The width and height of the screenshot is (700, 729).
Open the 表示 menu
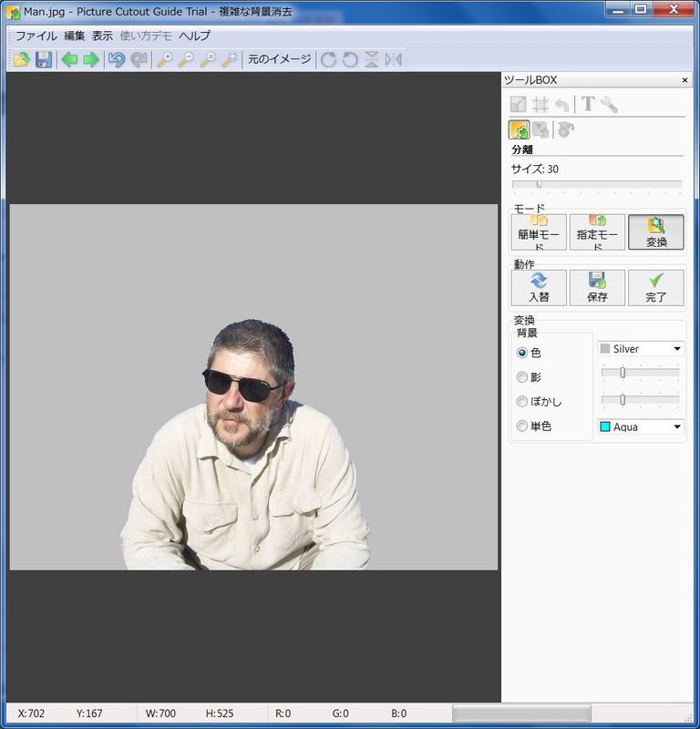102,36
